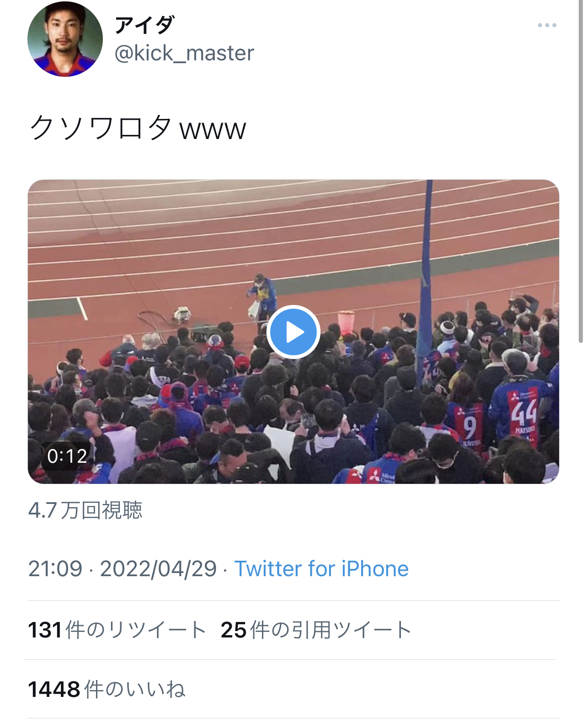Viewport: 587px width, 728px height.
Task: Open the 21:09 tweet timestamp
Action: tap(55, 569)
